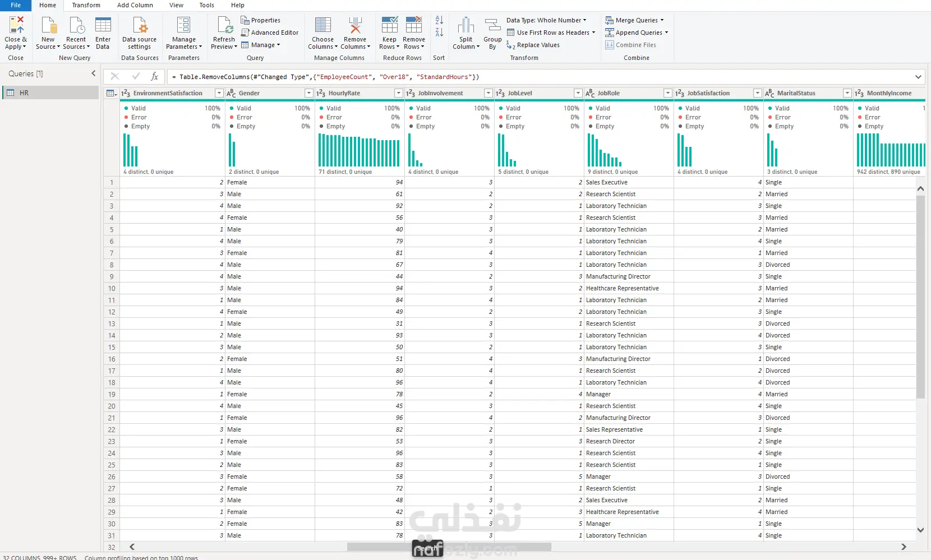This screenshot has height=560, width=931.
Task: Click the Gender column type icon
Action: pyautogui.click(x=231, y=94)
